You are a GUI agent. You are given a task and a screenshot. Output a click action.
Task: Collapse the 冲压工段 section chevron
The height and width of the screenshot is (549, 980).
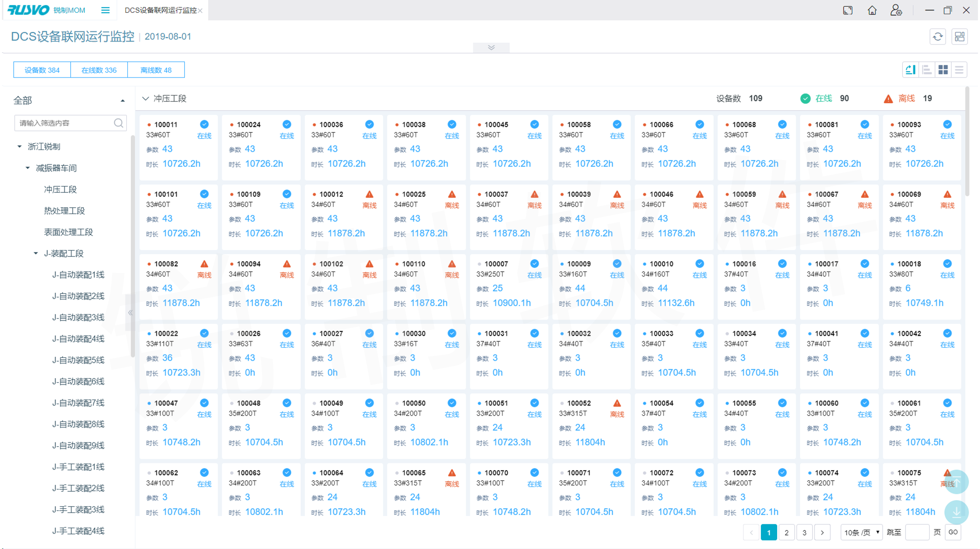click(x=145, y=98)
